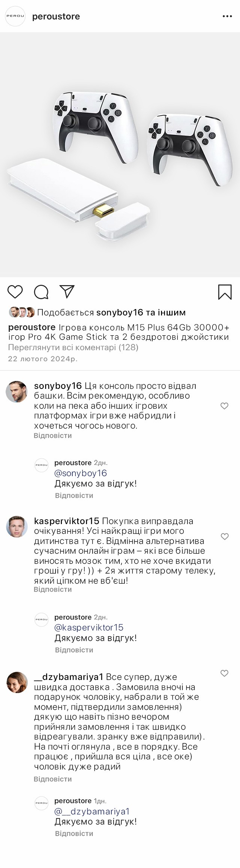
Task: Reply to sonyboy16's comment
Action: (x=52, y=436)
